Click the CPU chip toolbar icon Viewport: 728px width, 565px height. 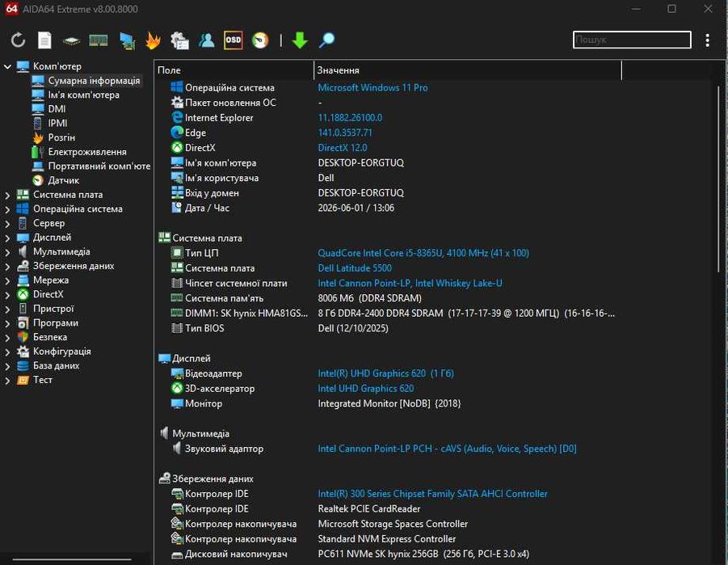coord(71,41)
